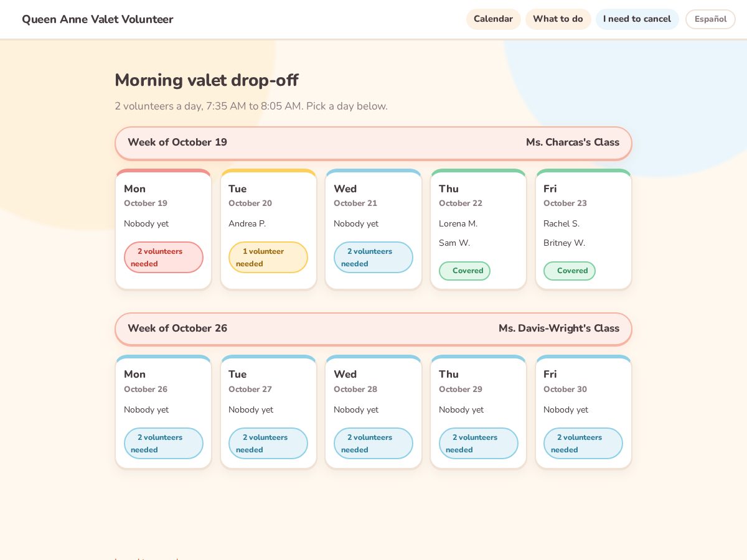Open the Mon October 26 card
The image size is (747, 560).
click(x=163, y=412)
